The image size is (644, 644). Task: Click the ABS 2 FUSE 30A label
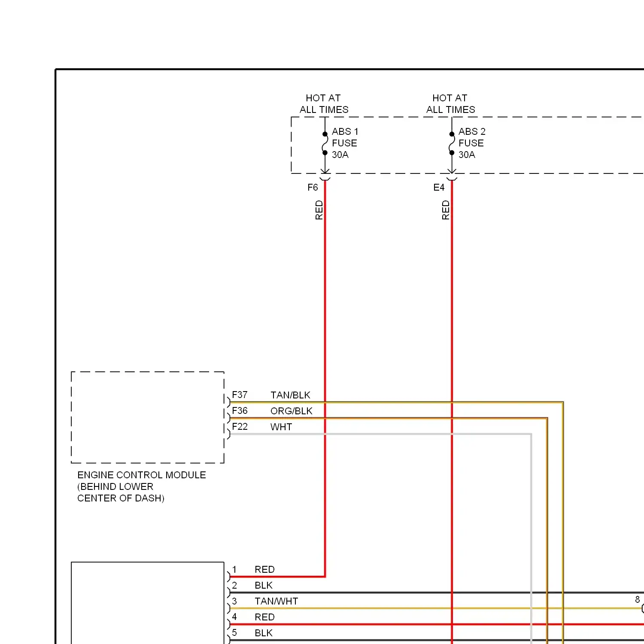tap(472, 143)
